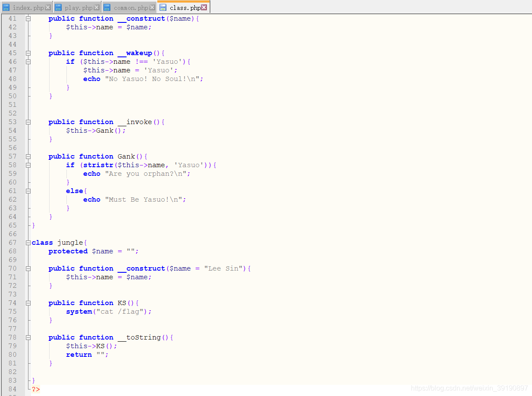
Task: Click the save-state disk icon on index.php tab
Action: pyautogui.click(x=6, y=7)
